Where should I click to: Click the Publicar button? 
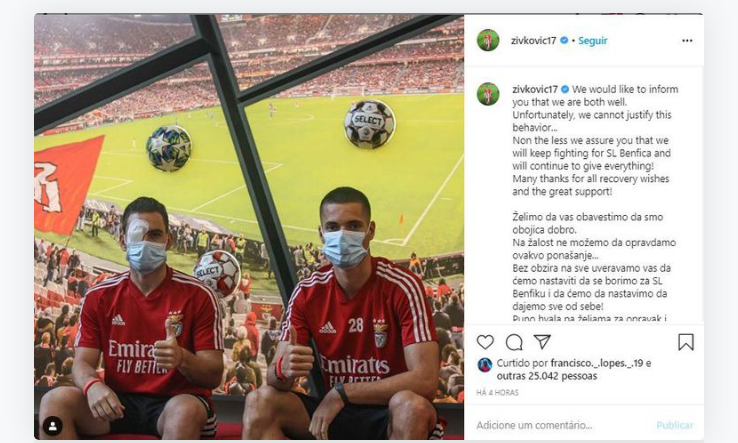click(x=674, y=425)
